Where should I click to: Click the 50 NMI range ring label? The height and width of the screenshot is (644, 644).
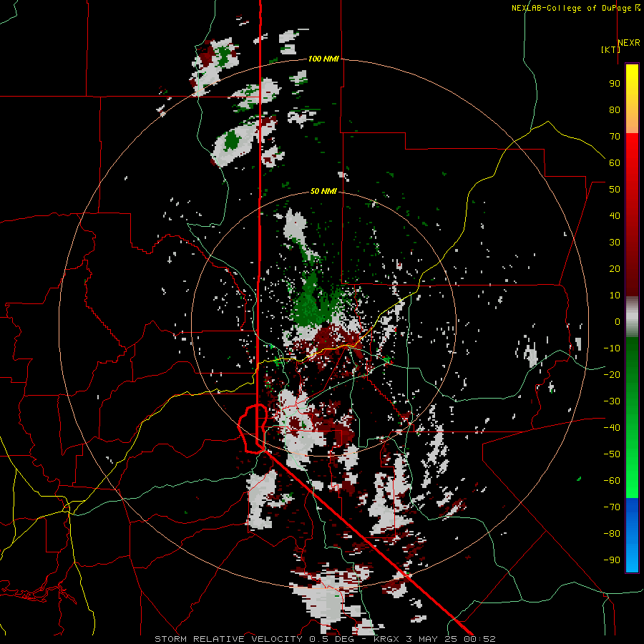click(323, 191)
